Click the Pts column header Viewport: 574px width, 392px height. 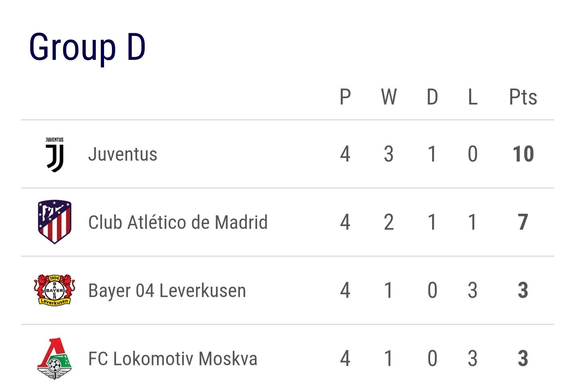pos(523,97)
